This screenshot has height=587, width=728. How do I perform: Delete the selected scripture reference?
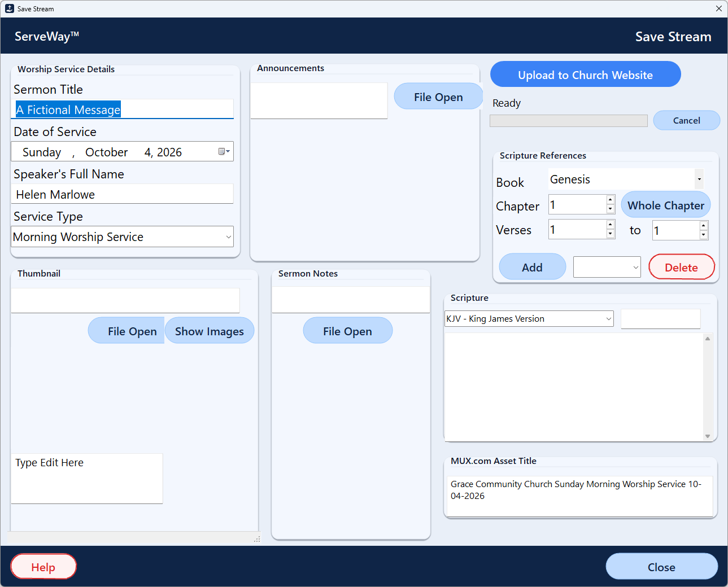(x=682, y=267)
